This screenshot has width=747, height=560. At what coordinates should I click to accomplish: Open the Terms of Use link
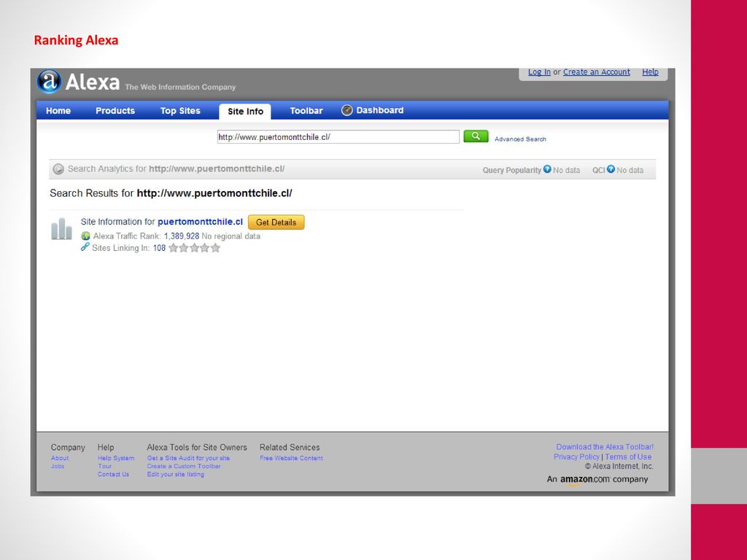pos(628,456)
